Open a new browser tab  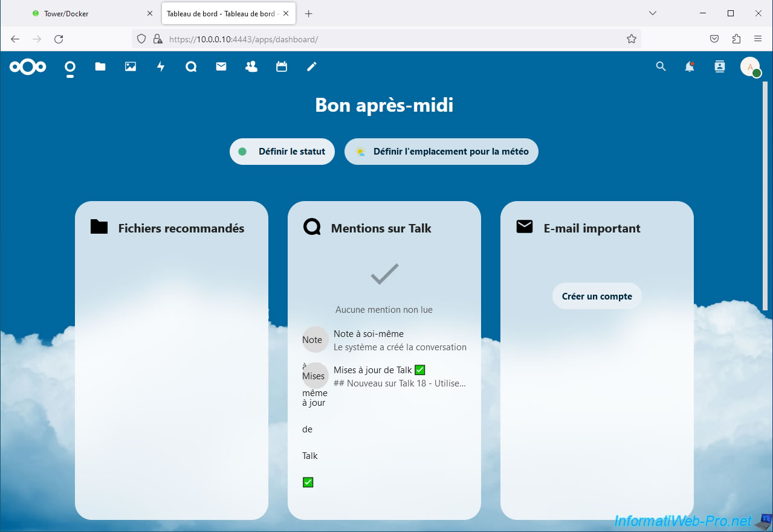point(309,13)
